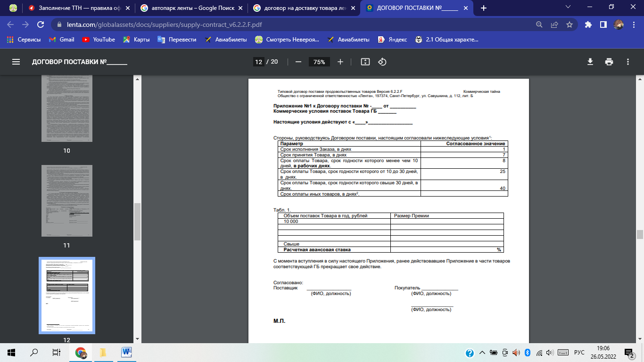Image resolution: width=644 pixels, height=362 pixels.
Task: Toggle the Chrome side panel
Action: pyautogui.click(x=603, y=25)
